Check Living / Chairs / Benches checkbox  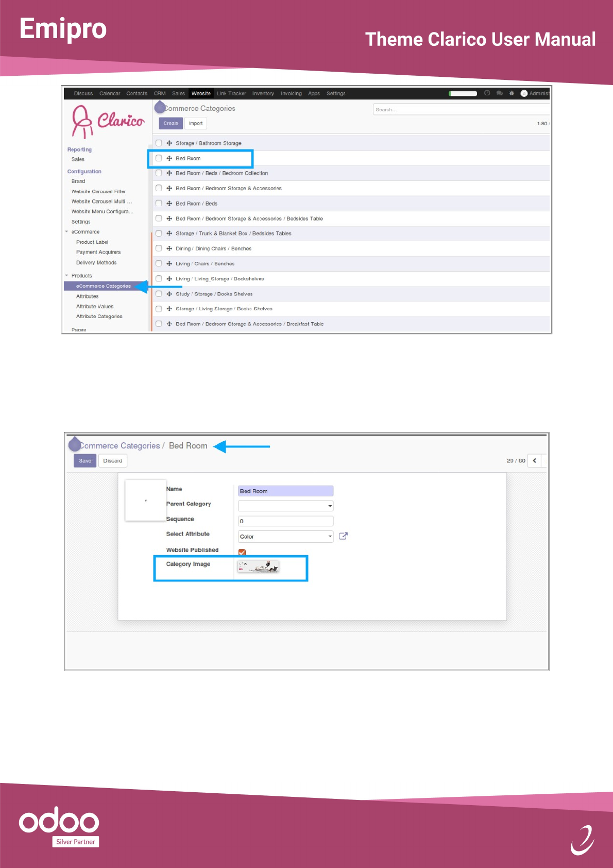click(159, 263)
